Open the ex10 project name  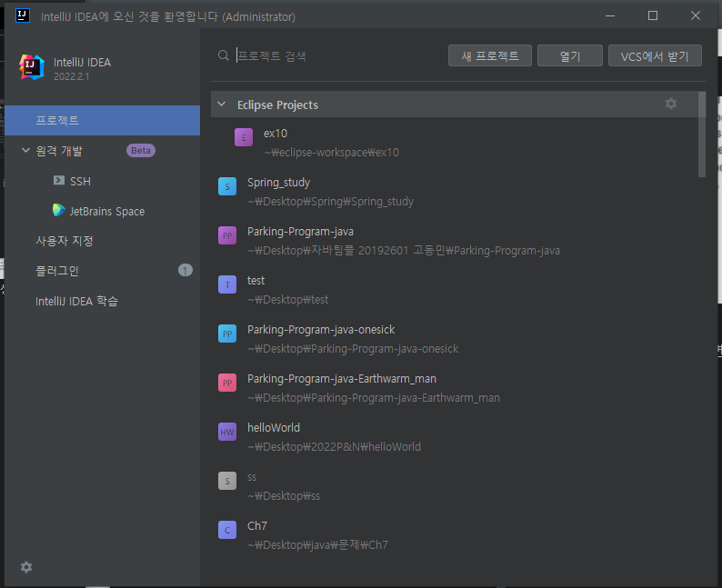click(x=276, y=134)
